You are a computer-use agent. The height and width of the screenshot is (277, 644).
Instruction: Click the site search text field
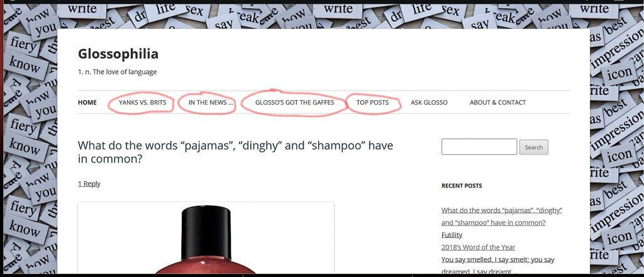tap(479, 147)
